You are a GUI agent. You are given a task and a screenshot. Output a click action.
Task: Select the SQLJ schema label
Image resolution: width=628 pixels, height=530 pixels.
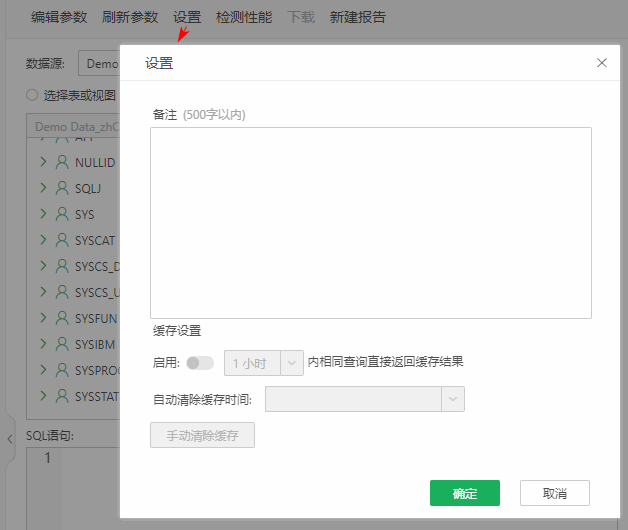click(88, 189)
